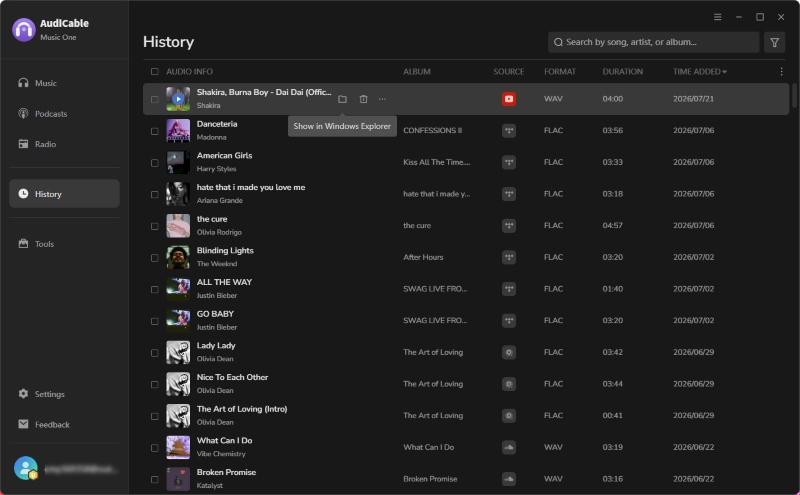The image size is (800, 495).
Task: Delete the Shakira track with trash icon
Action: [363, 99]
